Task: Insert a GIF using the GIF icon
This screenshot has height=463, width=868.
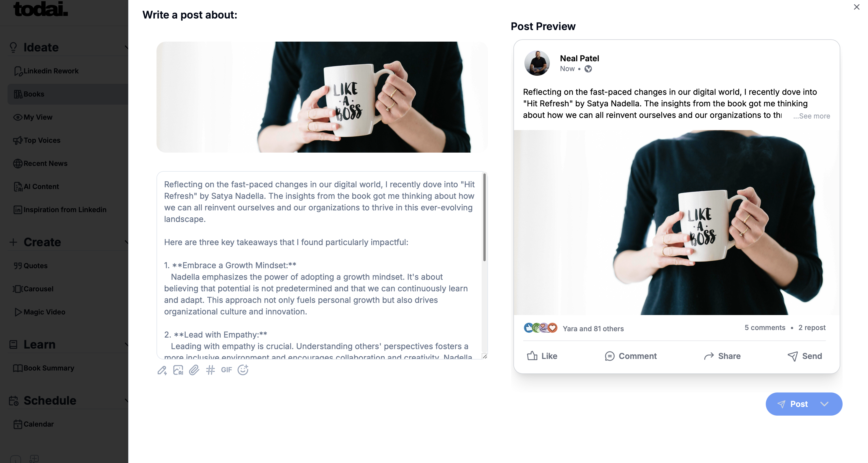Action: [226, 370]
